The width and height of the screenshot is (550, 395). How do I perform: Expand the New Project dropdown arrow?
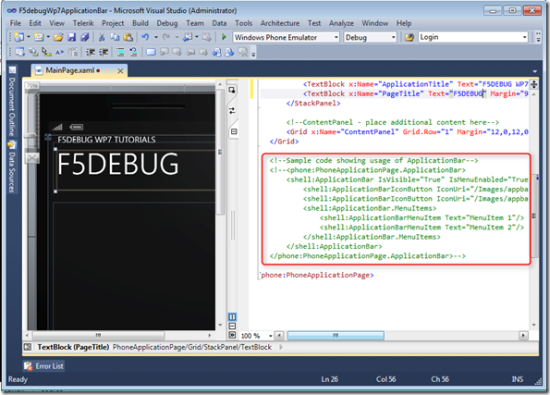(28, 37)
